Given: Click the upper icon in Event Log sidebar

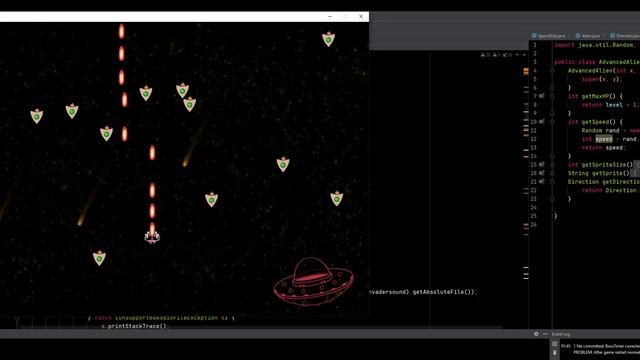Looking at the screenshot, I should [x=554, y=344].
